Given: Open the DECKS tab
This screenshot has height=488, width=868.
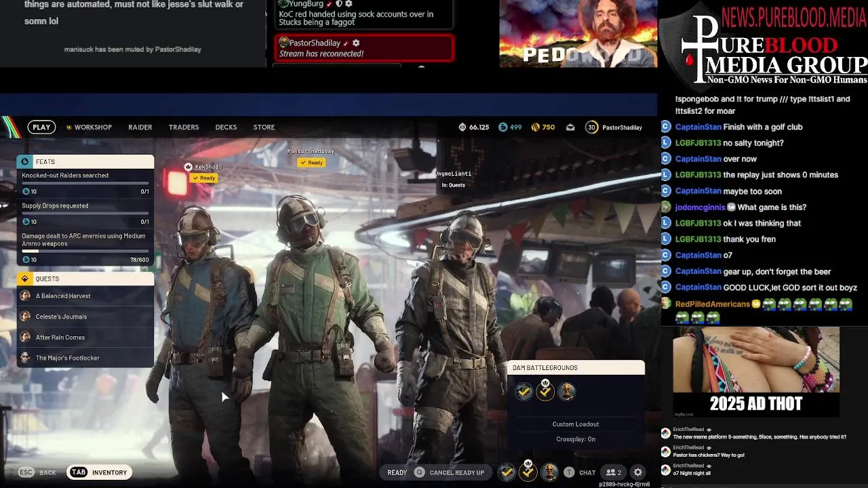Looking at the screenshot, I should tap(226, 127).
